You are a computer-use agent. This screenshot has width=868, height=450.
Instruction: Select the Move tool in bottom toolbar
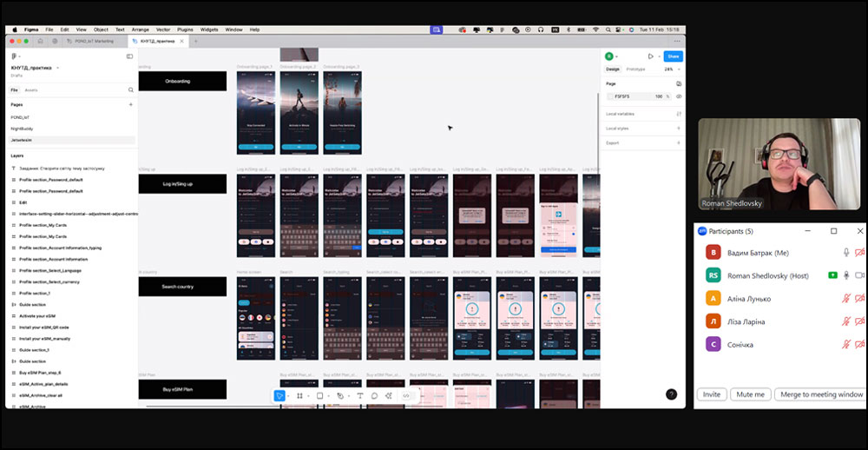(279, 395)
